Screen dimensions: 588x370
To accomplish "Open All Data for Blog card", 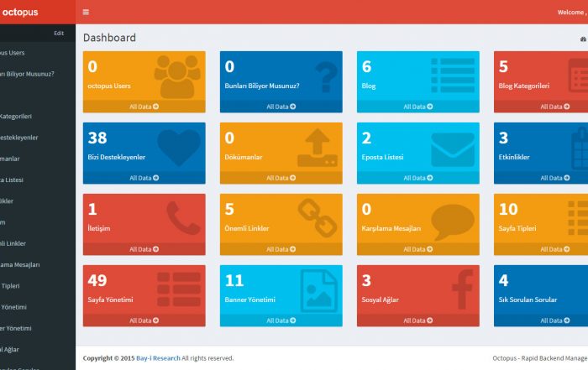I will [x=418, y=107].
